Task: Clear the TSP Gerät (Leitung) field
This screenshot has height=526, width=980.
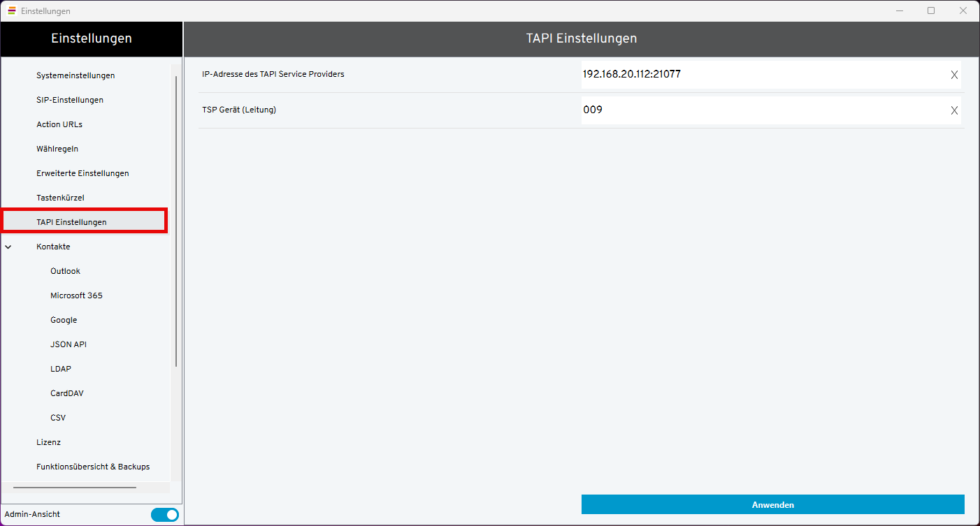Action: click(954, 110)
